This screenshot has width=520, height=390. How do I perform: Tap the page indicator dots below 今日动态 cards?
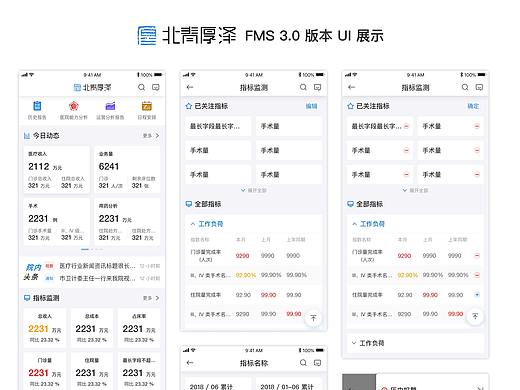(92, 249)
